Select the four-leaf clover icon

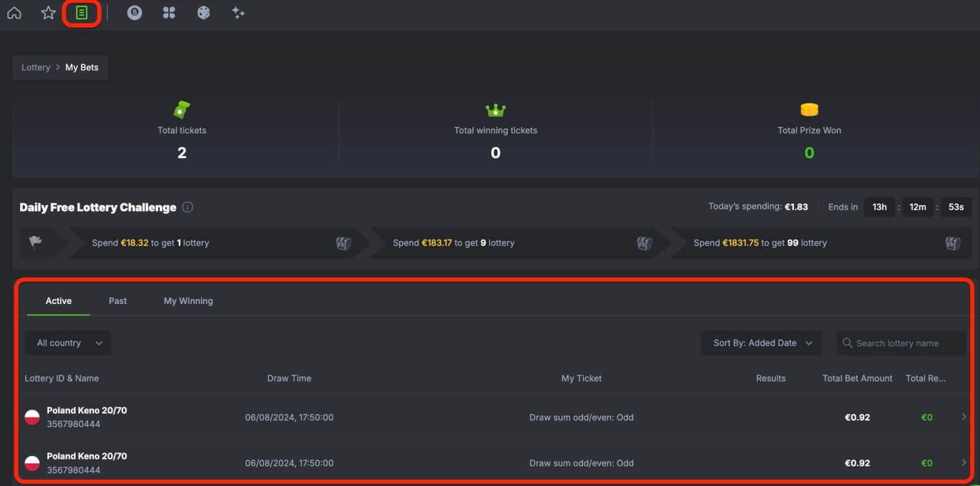tap(169, 13)
